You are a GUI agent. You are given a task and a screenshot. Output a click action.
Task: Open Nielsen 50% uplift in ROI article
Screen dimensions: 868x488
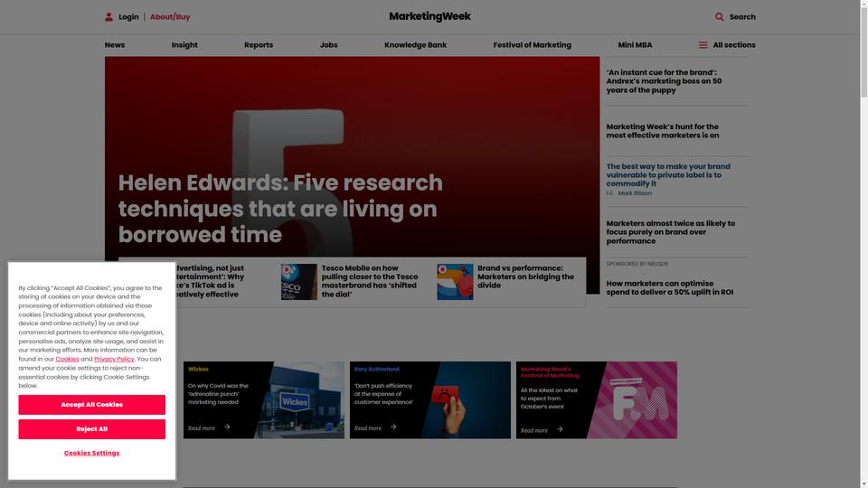tap(669, 287)
